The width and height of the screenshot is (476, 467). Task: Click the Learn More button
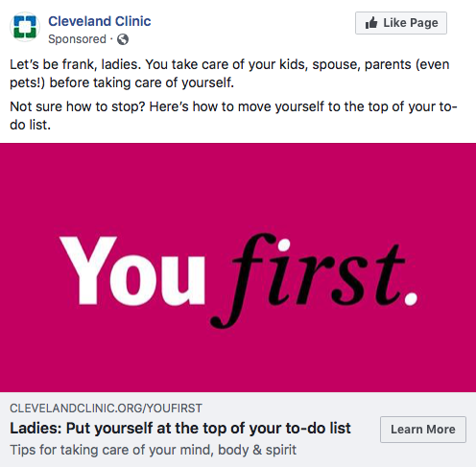[x=423, y=430]
